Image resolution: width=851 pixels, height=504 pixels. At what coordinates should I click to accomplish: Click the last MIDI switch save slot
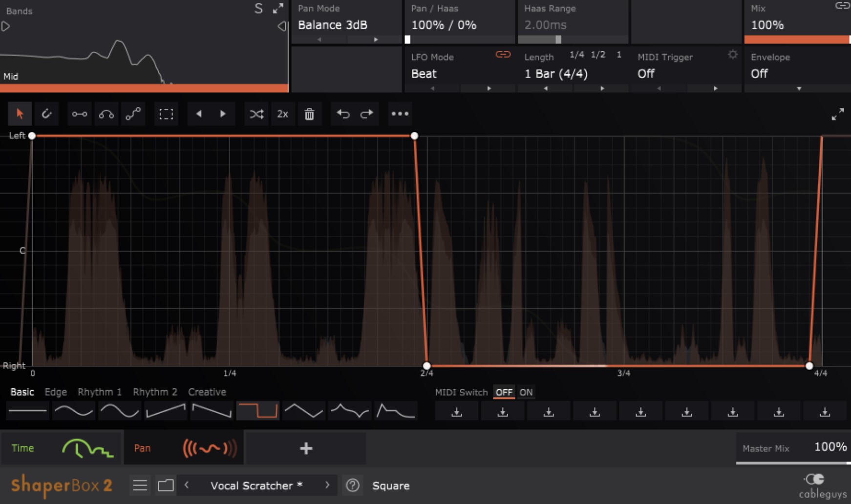coord(825,412)
